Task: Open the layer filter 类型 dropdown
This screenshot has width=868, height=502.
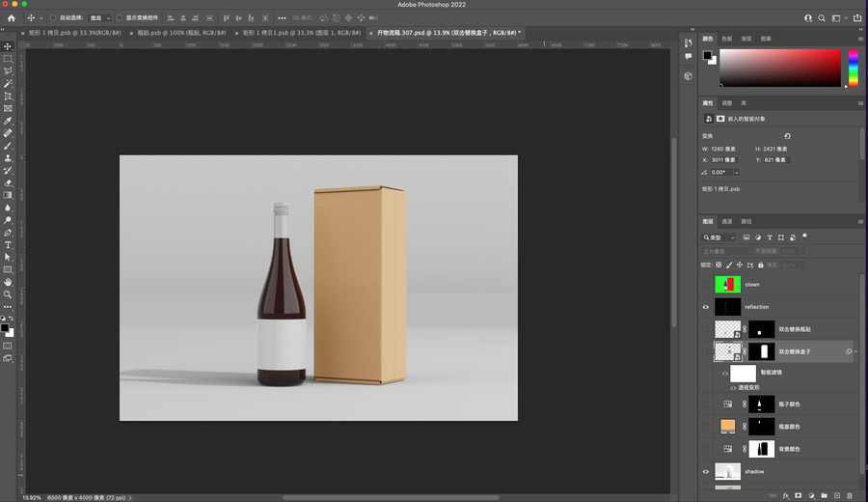Action: click(x=719, y=237)
